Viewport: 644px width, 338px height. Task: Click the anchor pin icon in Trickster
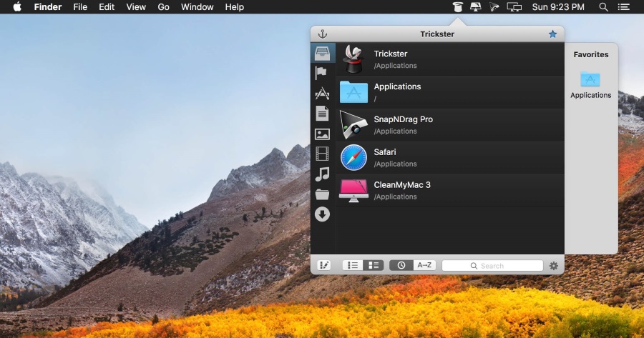pyautogui.click(x=323, y=34)
